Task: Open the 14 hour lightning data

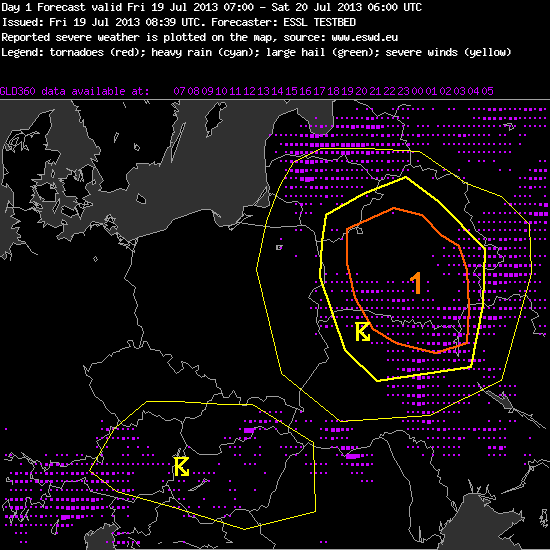Action: click(277, 92)
